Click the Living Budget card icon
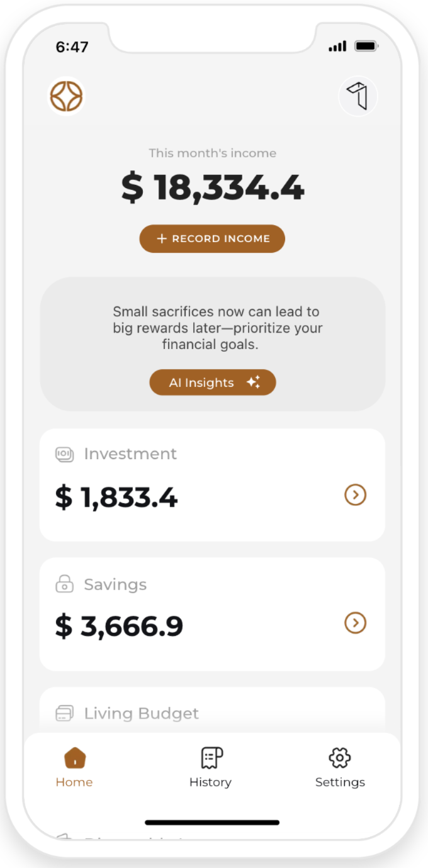The width and height of the screenshot is (428, 868). coord(65,713)
